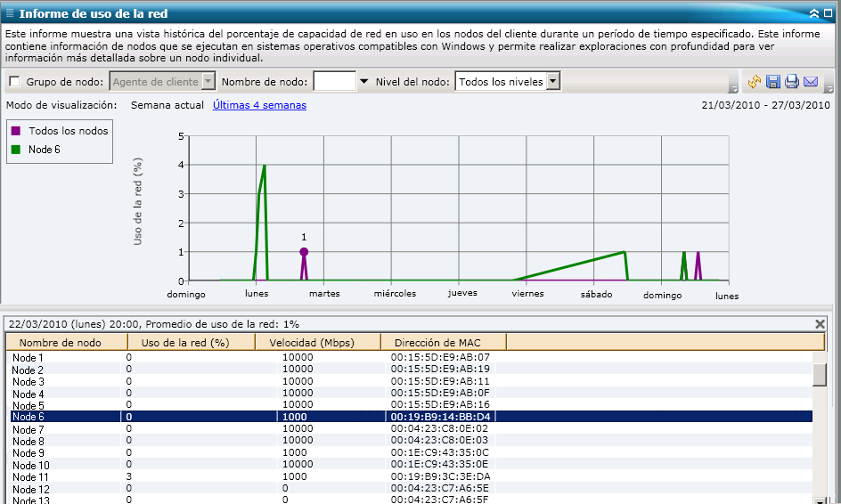Enable the Grupo de nodo checkbox
The image size is (841, 504).
[14, 82]
